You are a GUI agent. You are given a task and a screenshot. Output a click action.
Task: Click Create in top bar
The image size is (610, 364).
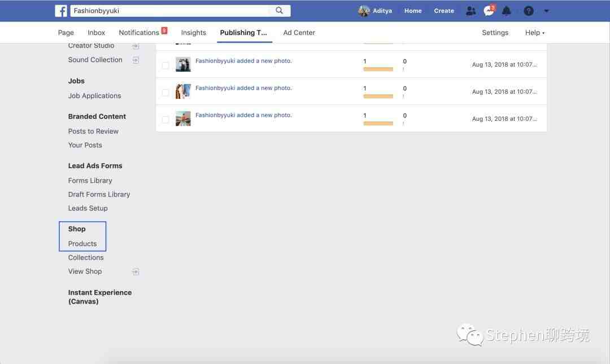(444, 11)
